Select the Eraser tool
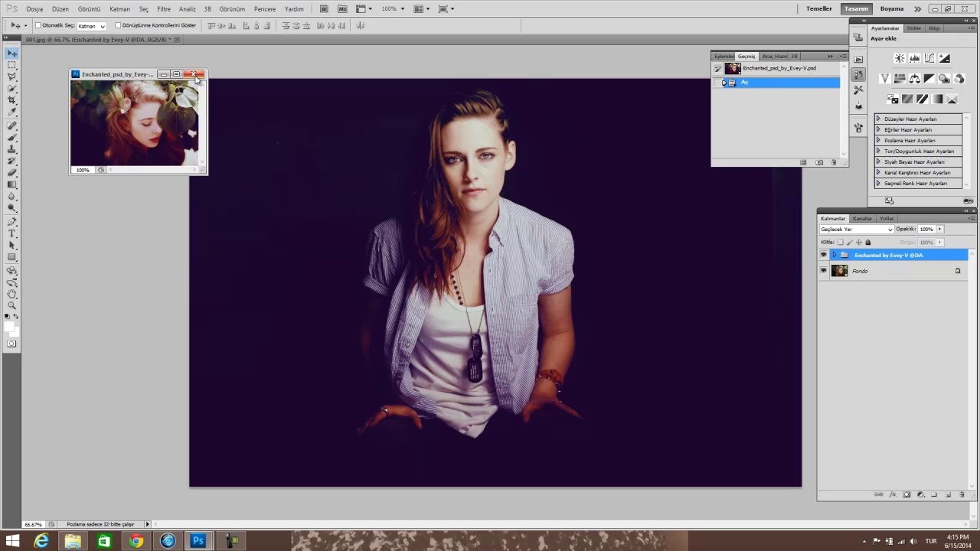Image resolution: width=980 pixels, height=551 pixels. pyautogui.click(x=12, y=173)
